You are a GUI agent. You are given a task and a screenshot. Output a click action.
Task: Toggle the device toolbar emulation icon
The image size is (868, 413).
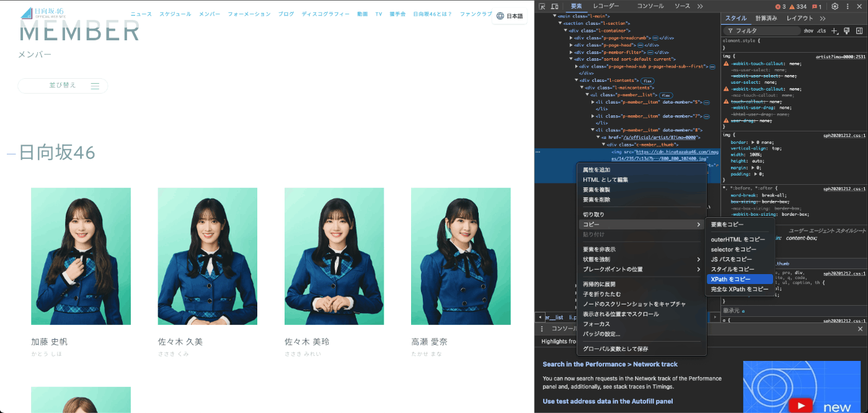(555, 6)
